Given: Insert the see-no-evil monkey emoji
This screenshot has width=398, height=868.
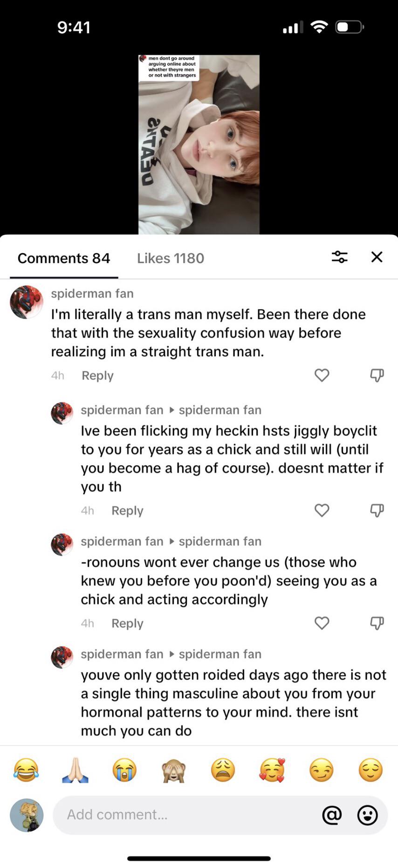Looking at the screenshot, I should coord(174,770).
